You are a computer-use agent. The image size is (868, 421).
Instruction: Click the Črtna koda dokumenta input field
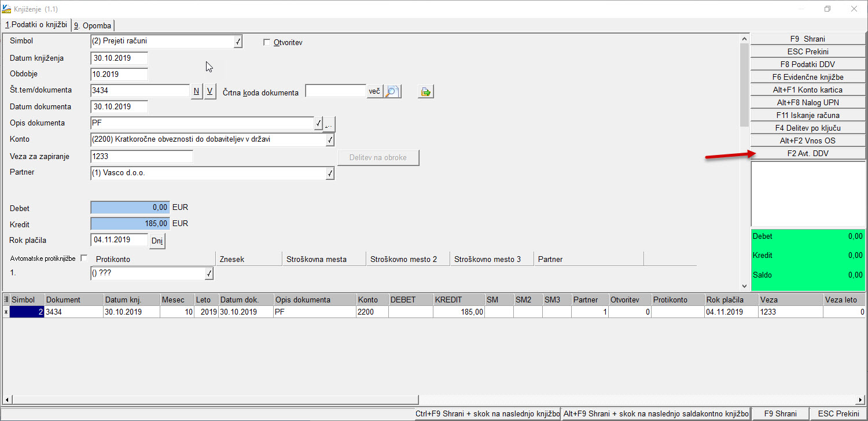(336, 91)
